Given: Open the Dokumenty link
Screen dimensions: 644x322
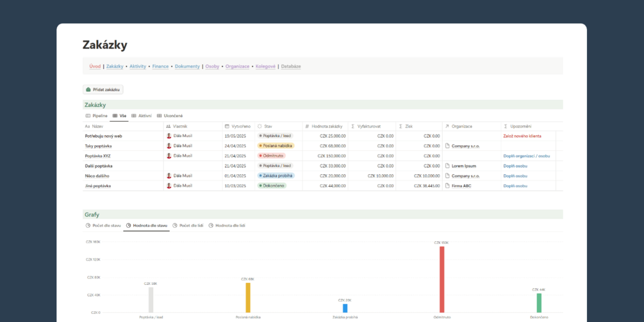Looking at the screenshot, I should coord(187,67).
